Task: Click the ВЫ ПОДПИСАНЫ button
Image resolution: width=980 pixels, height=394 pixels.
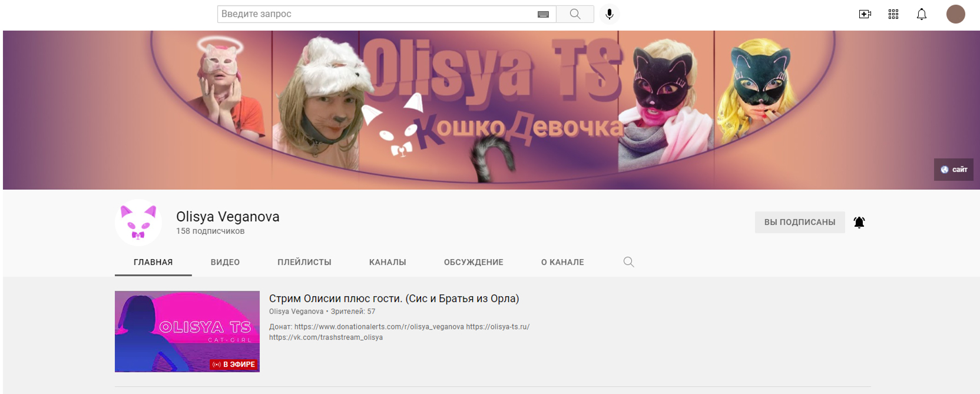Action: pyautogui.click(x=800, y=222)
